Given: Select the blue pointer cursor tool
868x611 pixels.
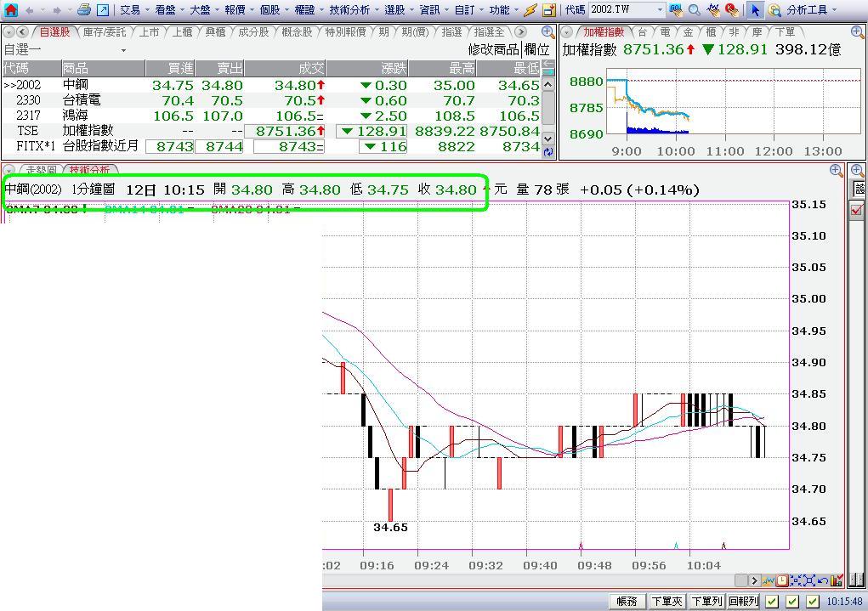Looking at the screenshot, I should click(x=755, y=10).
